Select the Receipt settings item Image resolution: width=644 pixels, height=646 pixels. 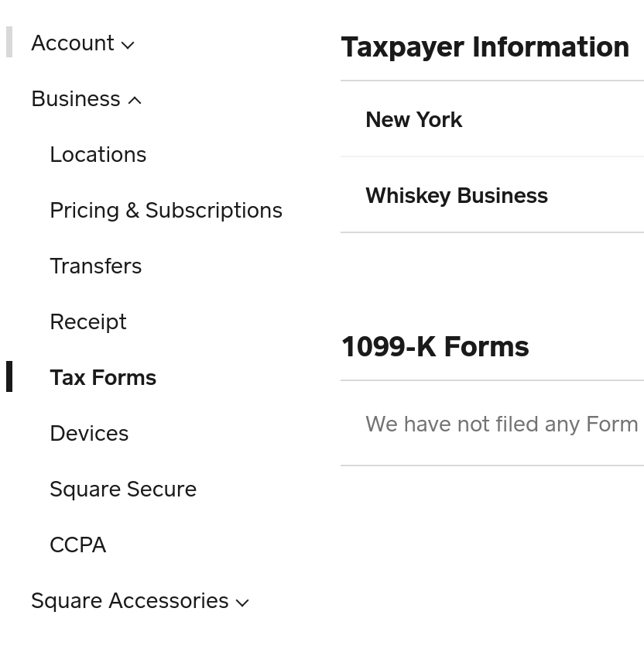[x=88, y=322]
